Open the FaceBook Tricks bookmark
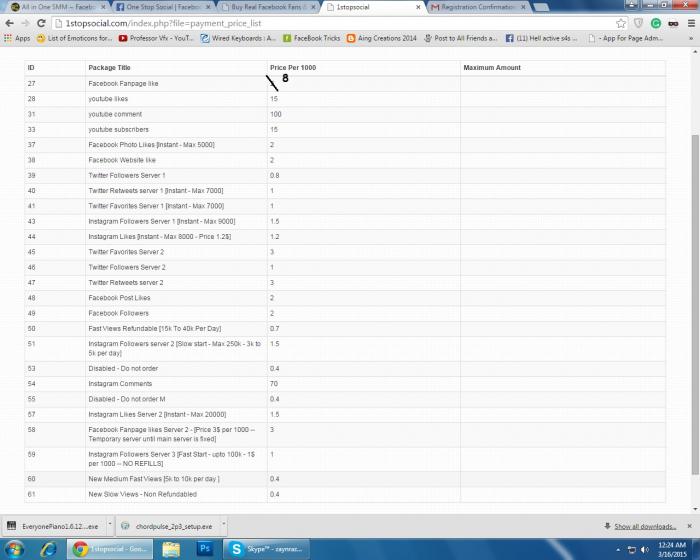This screenshot has height=560, width=700. [312, 38]
